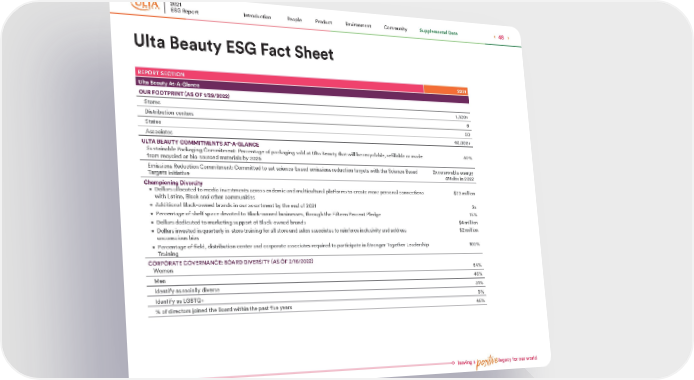Click the Ulta Beauty ESG Fact Sheet heading

[234, 47]
